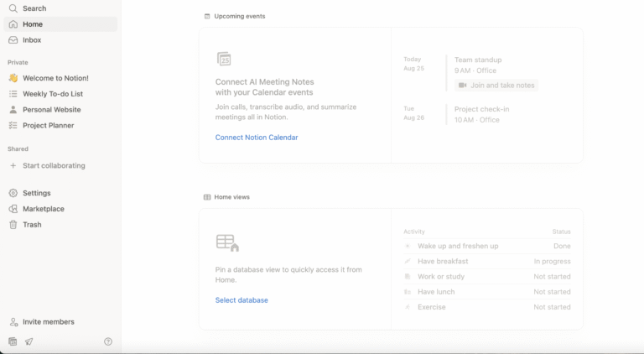Click the large calendar 25 icon
This screenshot has width=644, height=354.
(x=224, y=59)
